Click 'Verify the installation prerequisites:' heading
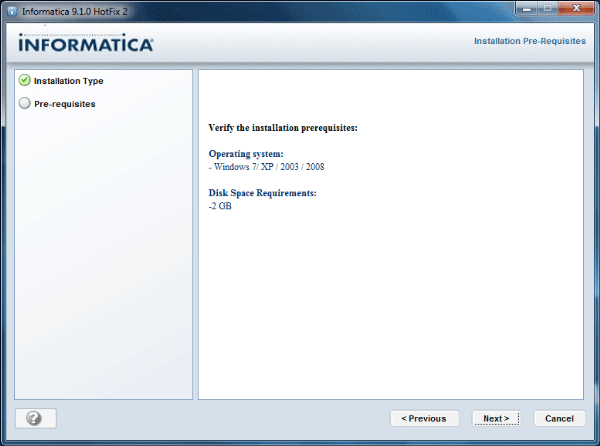The height and width of the screenshot is (446, 600). click(283, 128)
